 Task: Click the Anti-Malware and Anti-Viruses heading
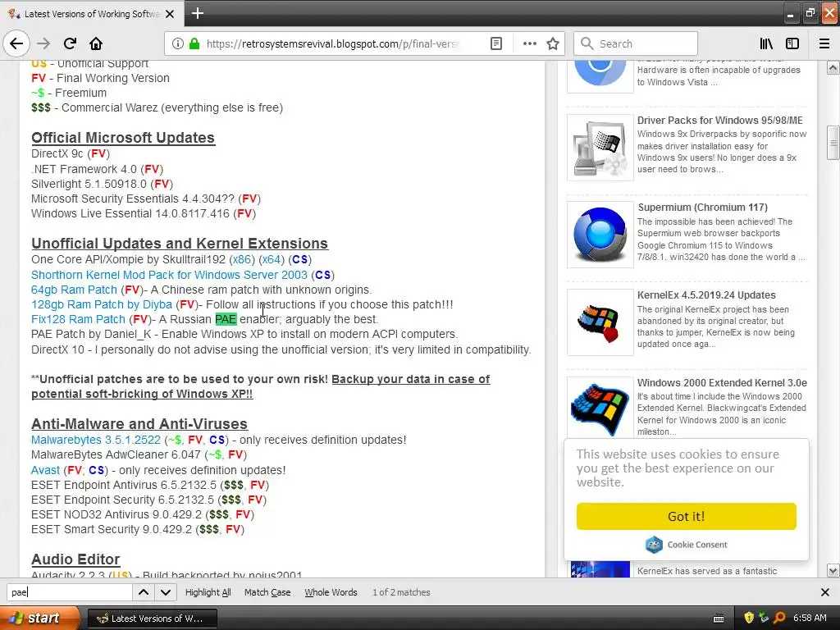click(x=139, y=424)
